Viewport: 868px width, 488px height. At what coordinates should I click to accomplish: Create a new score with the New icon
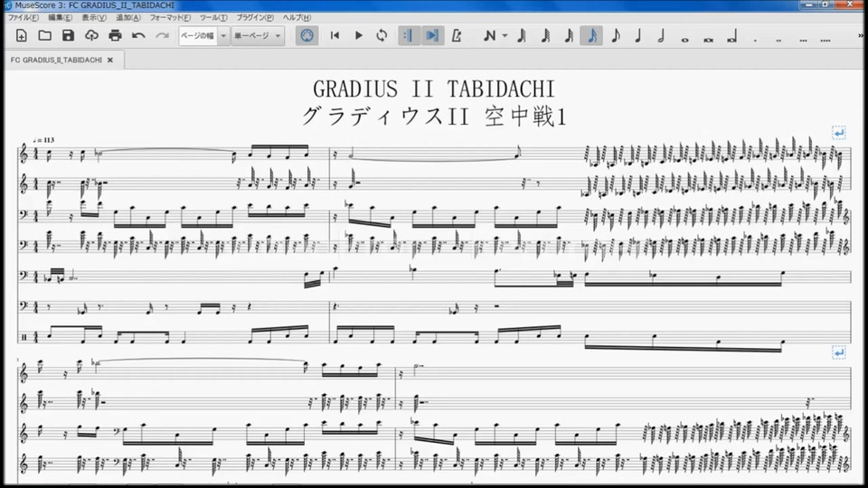point(22,36)
